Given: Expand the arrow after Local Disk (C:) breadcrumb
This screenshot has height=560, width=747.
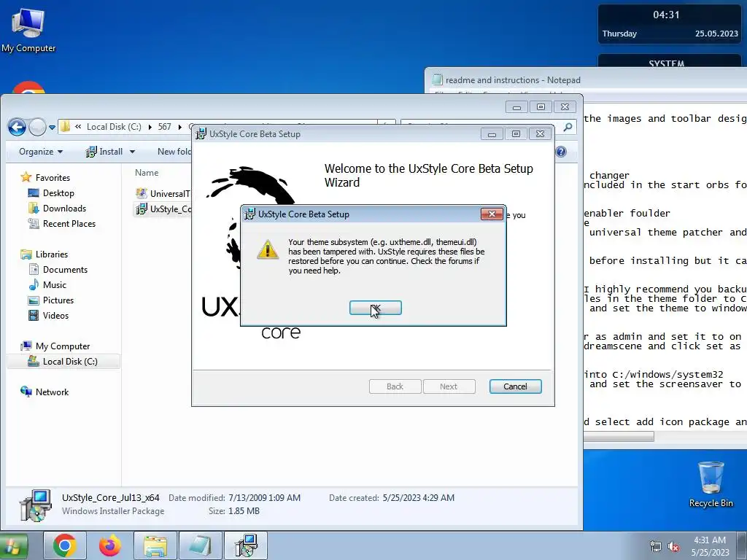Looking at the screenshot, I should click(150, 127).
